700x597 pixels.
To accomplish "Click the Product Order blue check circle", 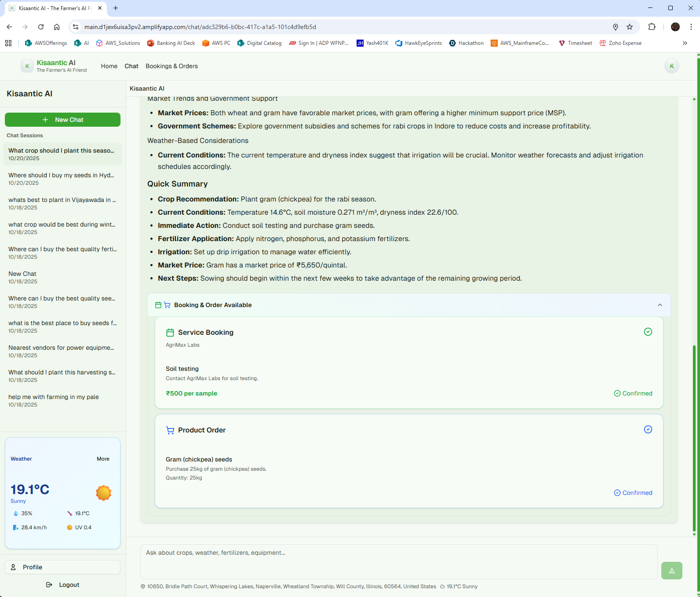I will (648, 429).
